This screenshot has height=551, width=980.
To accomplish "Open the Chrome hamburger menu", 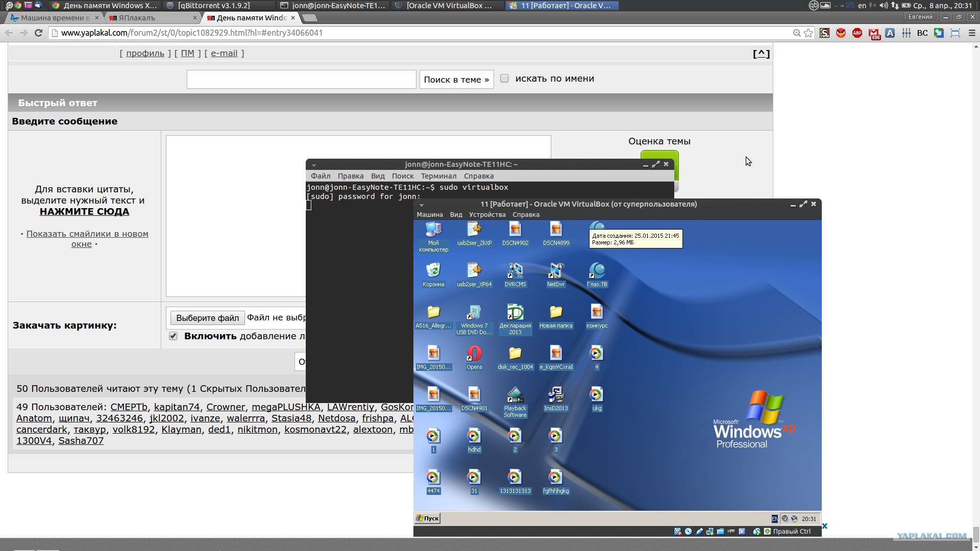I will [x=972, y=33].
